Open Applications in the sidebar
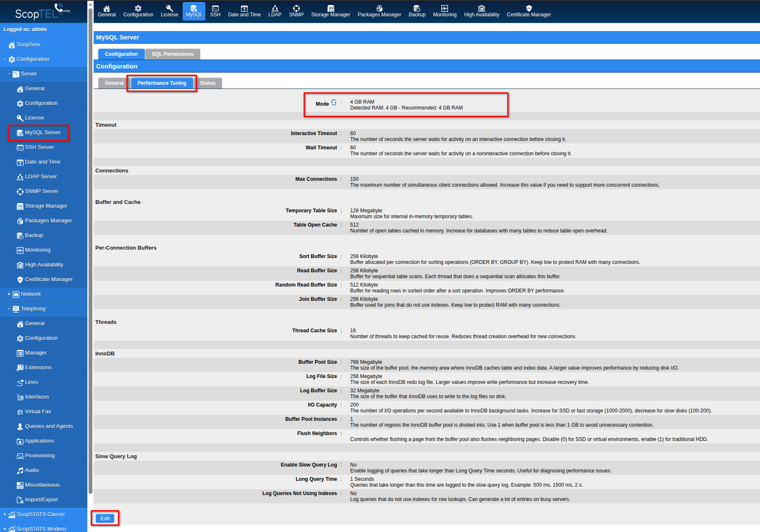 click(x=36, y=441)
